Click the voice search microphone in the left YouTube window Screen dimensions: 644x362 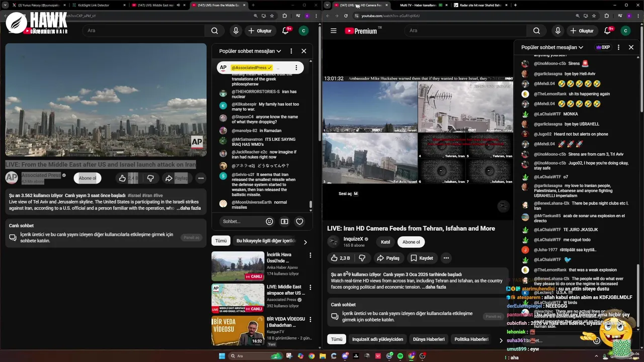point(235,31)
